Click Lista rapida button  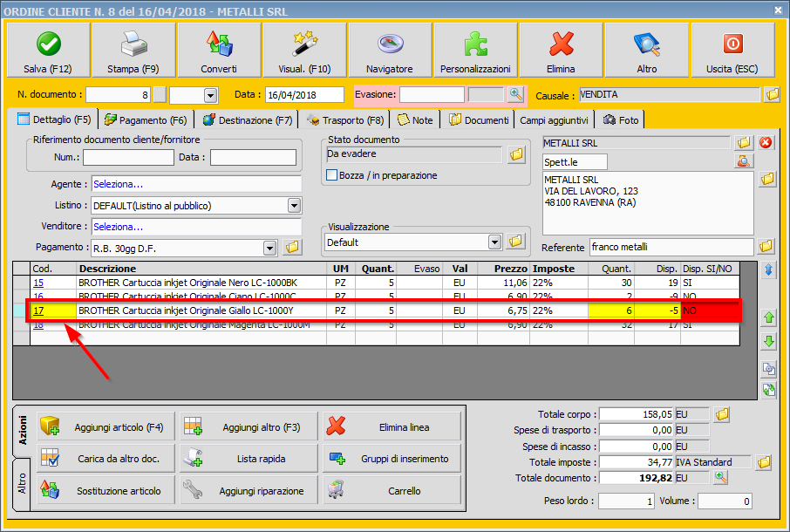coord(249,459)
